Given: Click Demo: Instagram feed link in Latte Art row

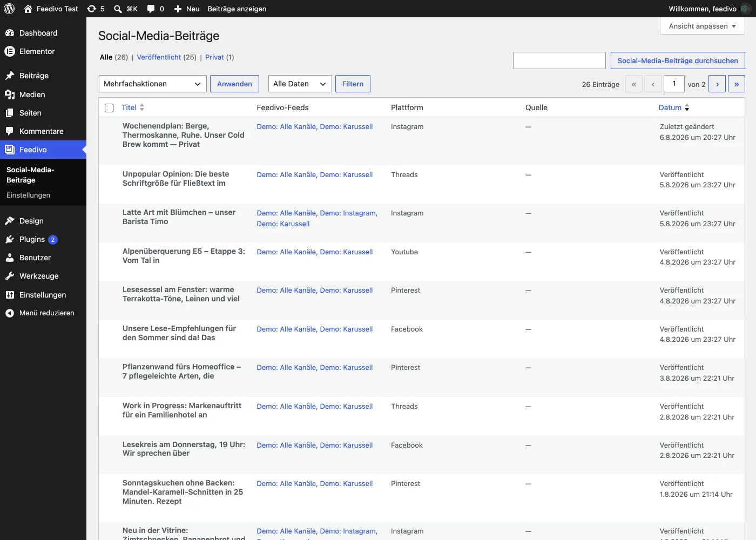Looking at the screenshot, I should pos(349,213).
